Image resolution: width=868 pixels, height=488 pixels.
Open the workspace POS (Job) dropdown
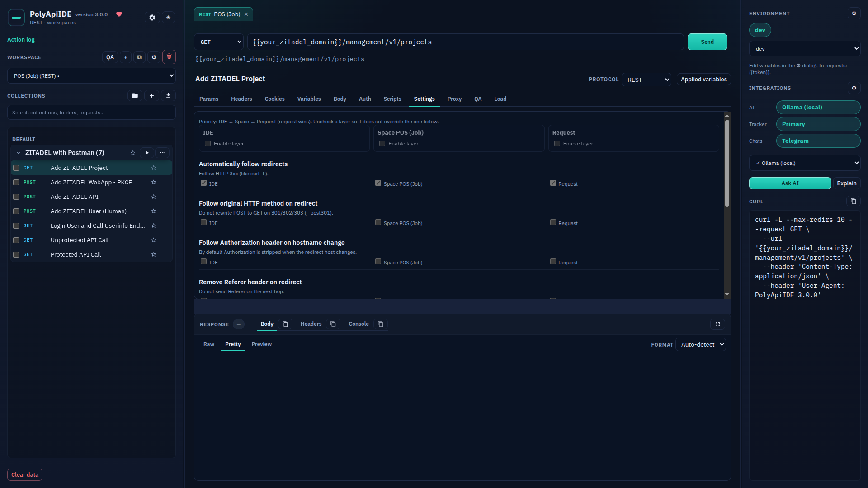click(x=91, y=76)
